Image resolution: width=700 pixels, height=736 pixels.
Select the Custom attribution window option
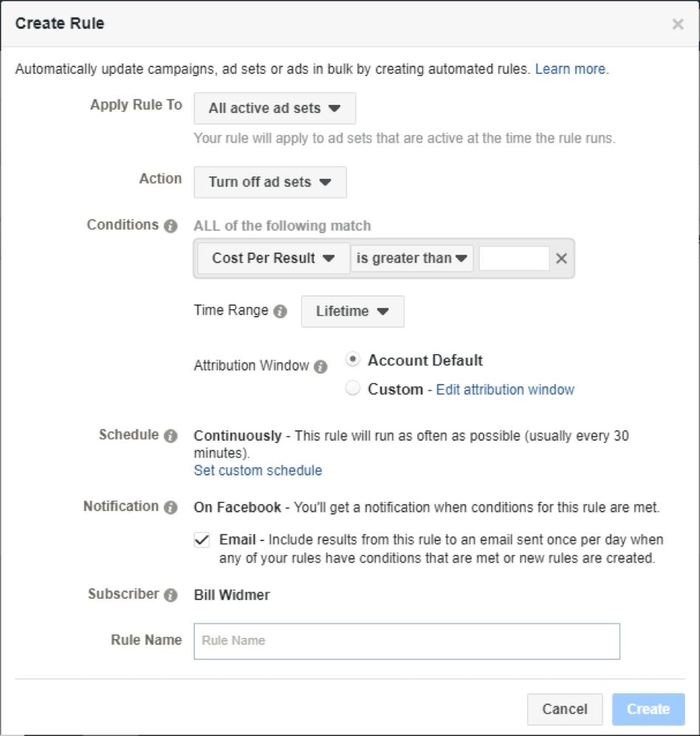[x=353, y=389]
